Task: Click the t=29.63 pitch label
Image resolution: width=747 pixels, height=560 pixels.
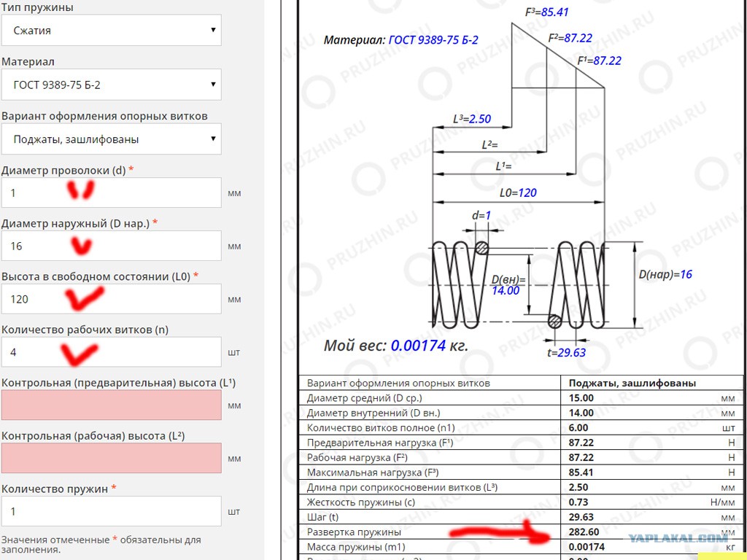Action: (567, 352)
